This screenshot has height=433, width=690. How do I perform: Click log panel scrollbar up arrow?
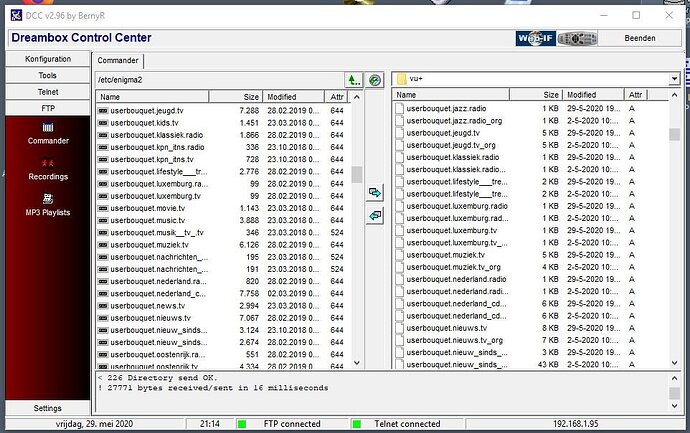674,378
